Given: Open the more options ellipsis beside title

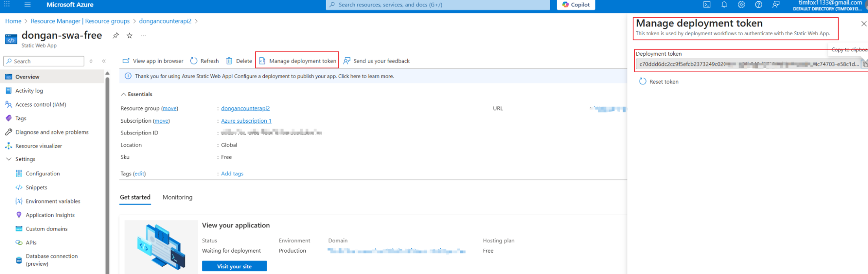Looking at the screenshot, I should tap(143, 36).
